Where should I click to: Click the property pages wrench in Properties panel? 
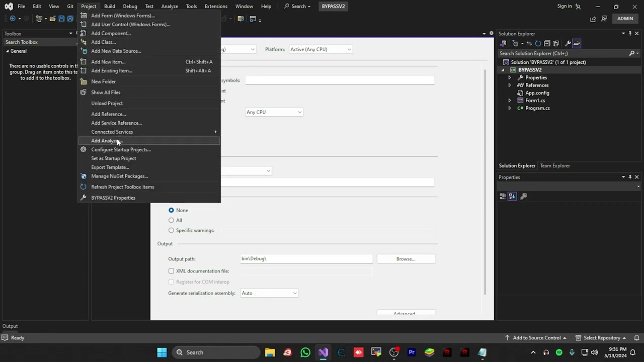523,196
